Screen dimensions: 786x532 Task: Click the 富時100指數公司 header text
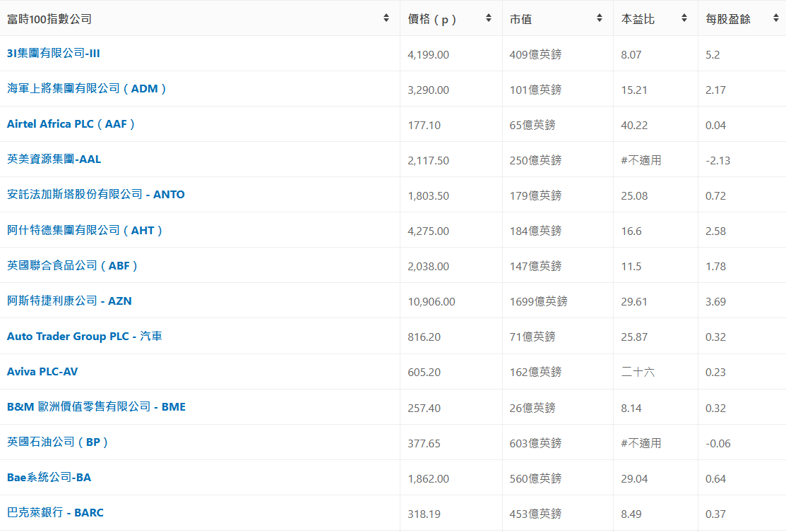click(x=49, y=19)
